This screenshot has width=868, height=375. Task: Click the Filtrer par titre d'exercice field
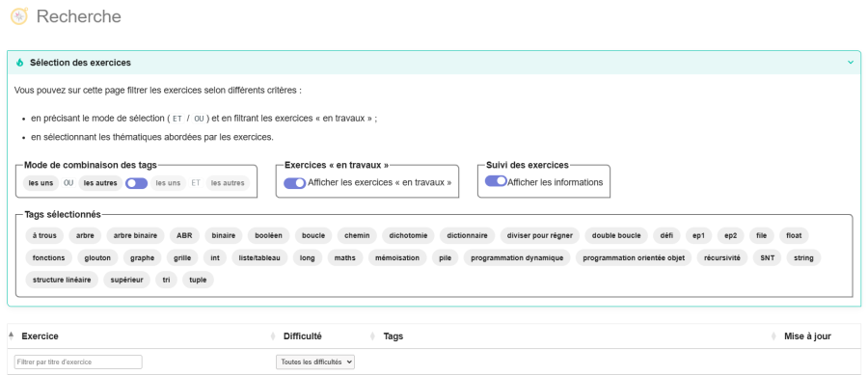pyautogui.click(x=78, y=362)
